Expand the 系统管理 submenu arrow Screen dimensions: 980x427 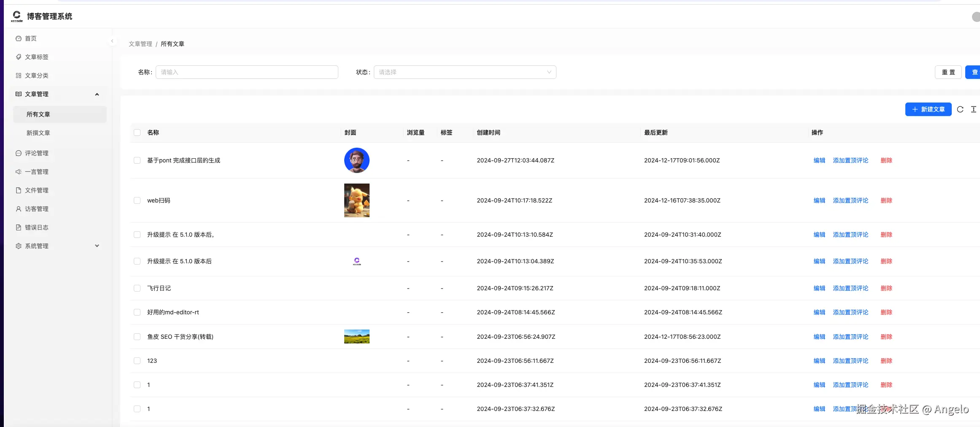97,246
